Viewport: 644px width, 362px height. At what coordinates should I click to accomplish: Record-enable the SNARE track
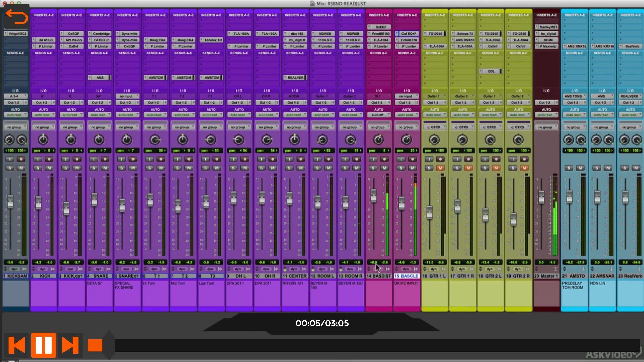[x=105, y=159]
